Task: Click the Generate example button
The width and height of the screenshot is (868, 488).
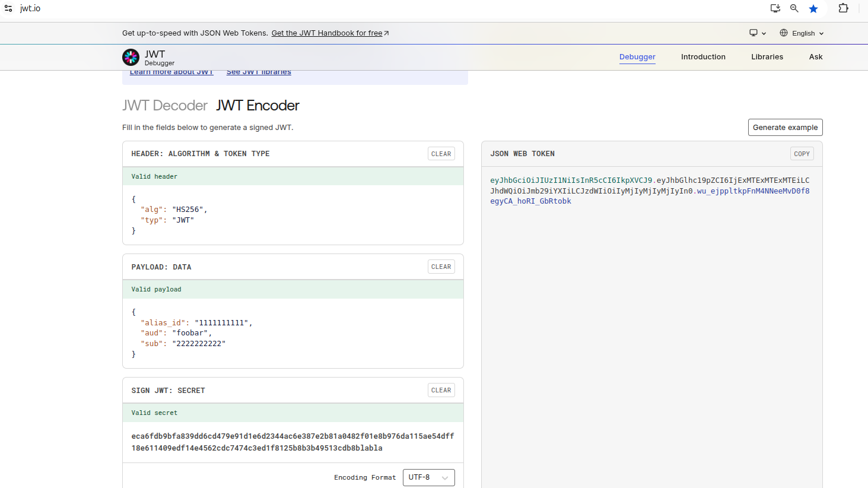Action: (785, 128)
